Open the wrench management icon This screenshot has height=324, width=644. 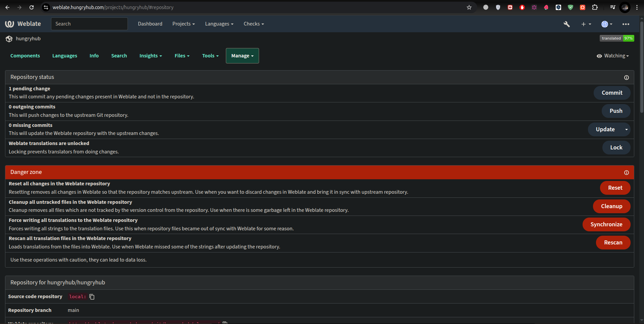566,24
